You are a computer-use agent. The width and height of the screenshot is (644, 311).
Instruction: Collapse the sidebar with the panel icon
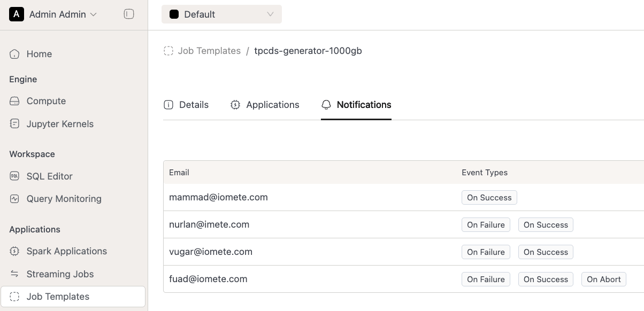pyautogui.click(x=129, y=14)
